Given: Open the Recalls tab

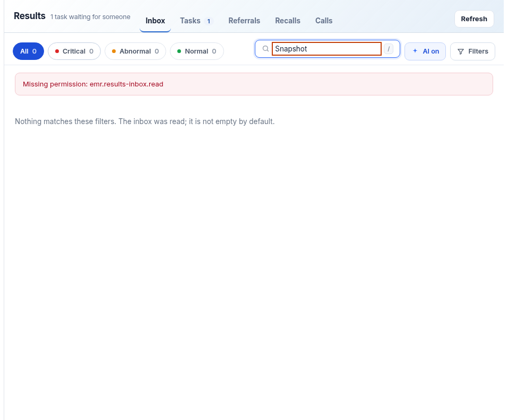Looking at the screenshot, I should [x=288, y=21].
